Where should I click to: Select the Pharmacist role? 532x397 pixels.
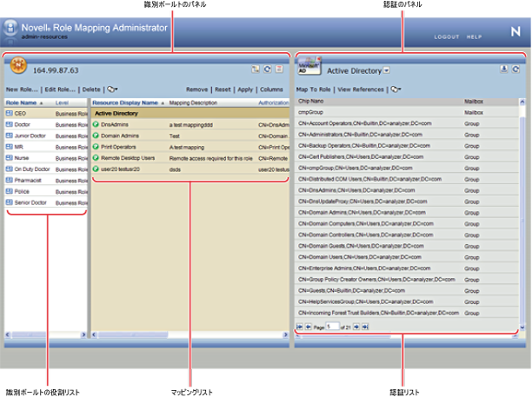coord(46,181)
